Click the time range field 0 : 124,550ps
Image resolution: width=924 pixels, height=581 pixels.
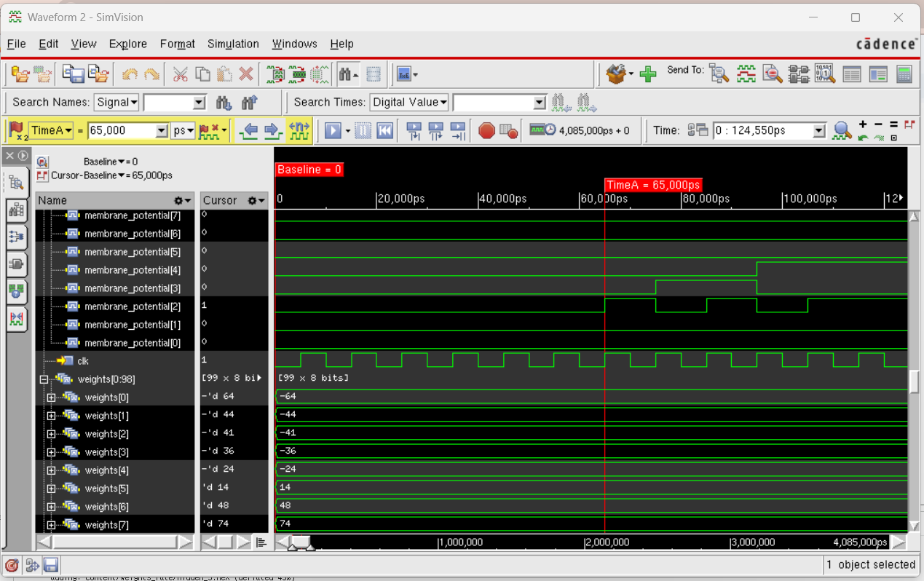764,130
